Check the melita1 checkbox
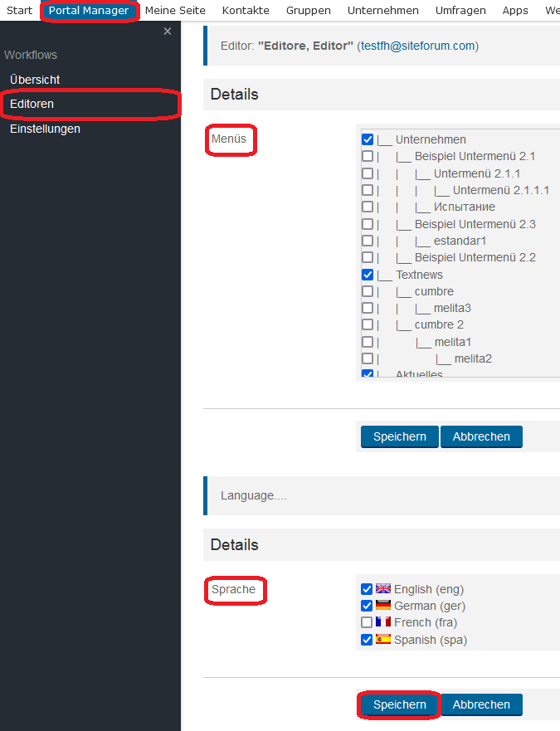 [x=368, y=342]
